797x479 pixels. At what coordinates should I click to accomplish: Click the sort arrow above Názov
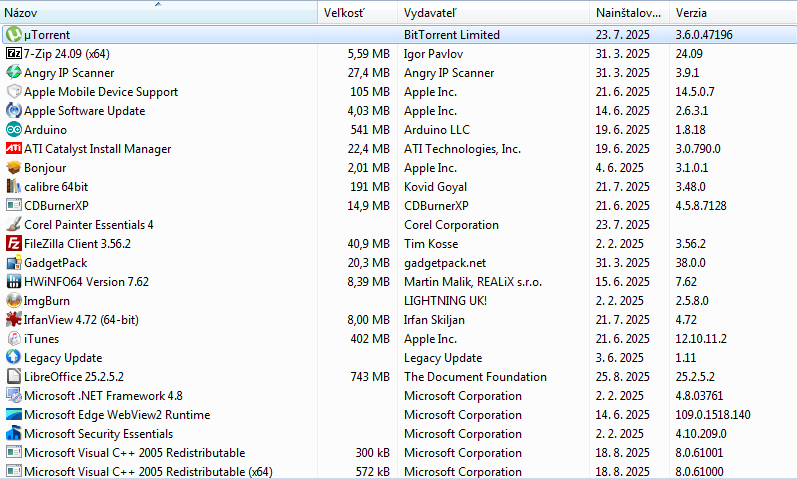point(158,4)
